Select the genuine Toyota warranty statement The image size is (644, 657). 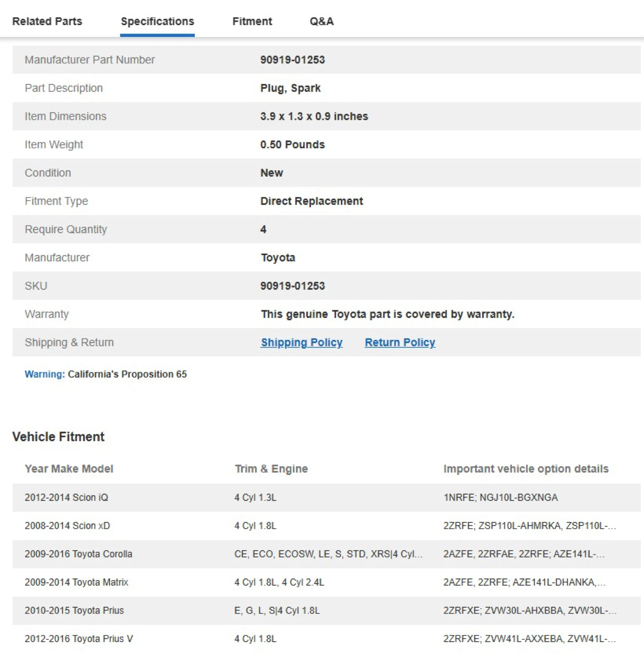(387, 314)
